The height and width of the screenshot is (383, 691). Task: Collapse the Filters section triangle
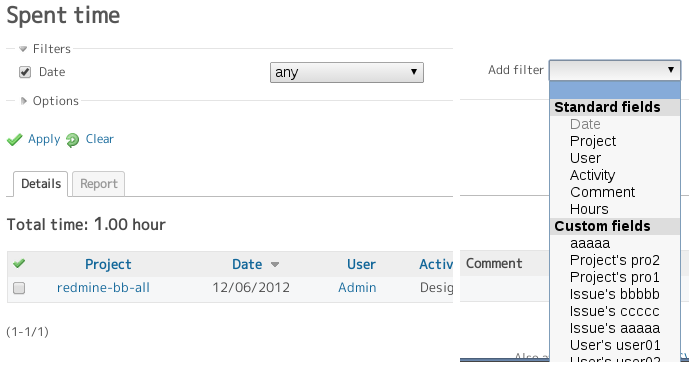pos(23,49)
